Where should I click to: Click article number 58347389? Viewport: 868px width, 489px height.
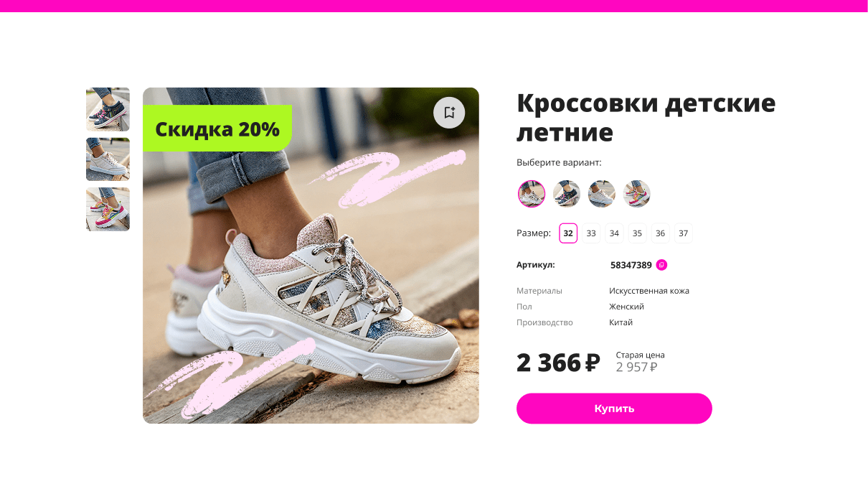point(631,265)
